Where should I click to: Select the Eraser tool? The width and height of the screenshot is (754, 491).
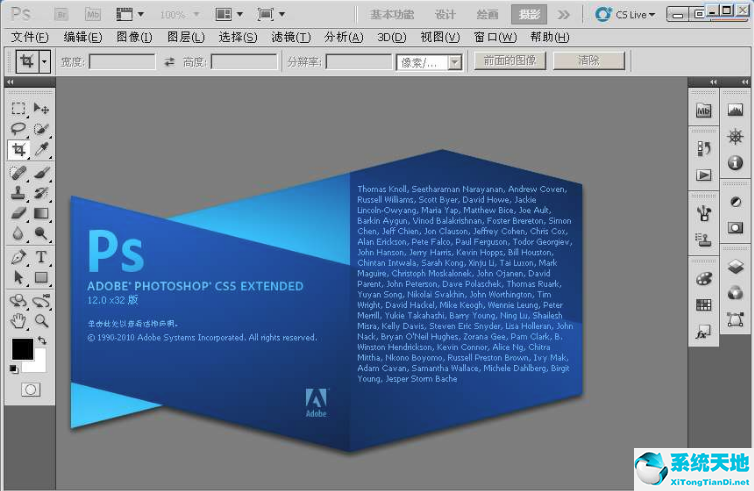click(x=18, y=213)
